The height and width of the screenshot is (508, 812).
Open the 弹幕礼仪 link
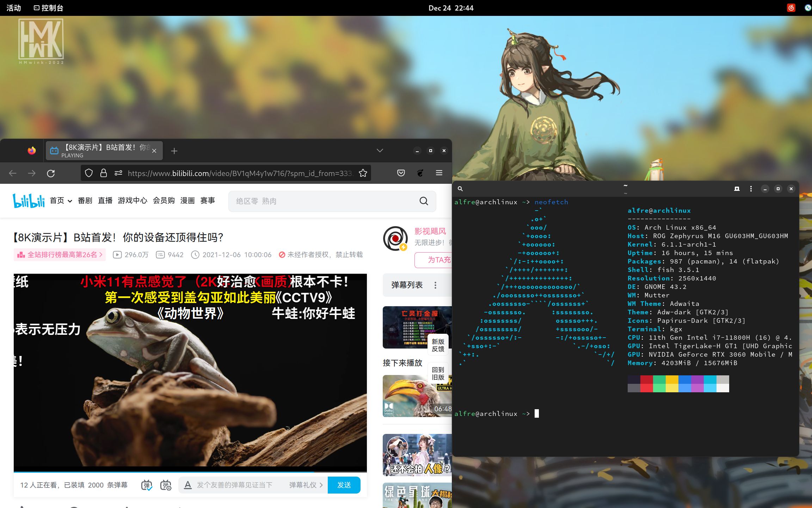(x=306, y=485)
